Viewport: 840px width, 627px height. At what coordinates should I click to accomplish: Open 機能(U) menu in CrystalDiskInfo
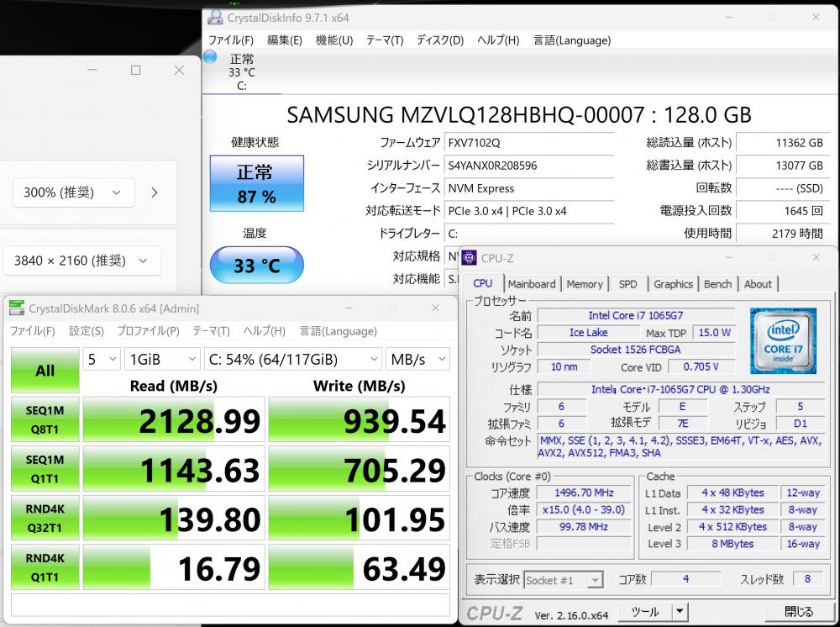pos(334,40)
